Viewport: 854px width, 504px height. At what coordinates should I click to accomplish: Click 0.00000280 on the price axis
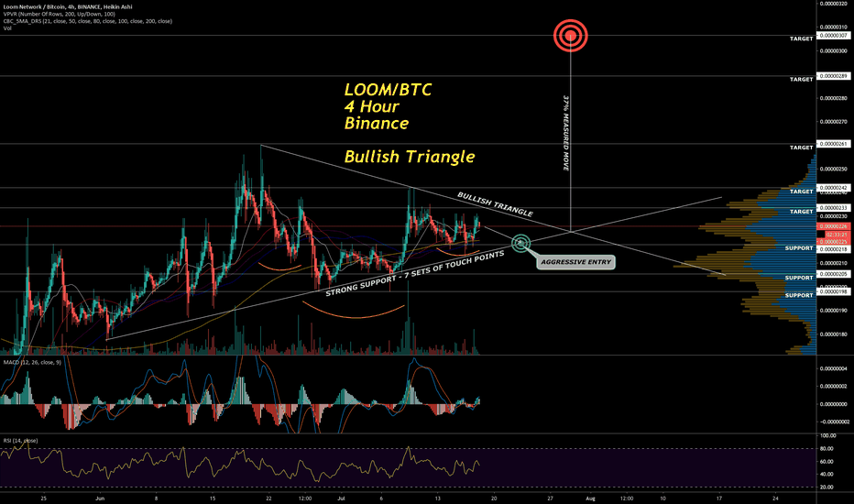pyautogui.click(x=833, y=99)
